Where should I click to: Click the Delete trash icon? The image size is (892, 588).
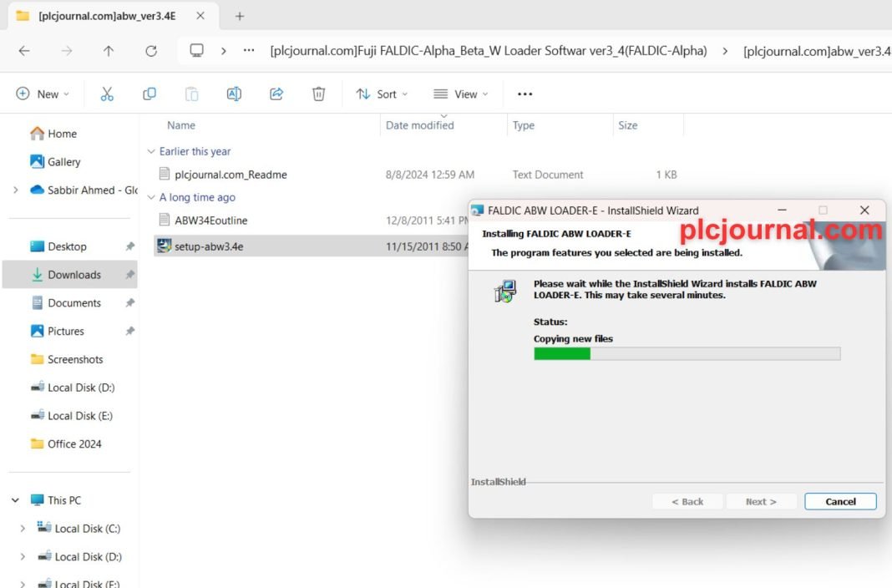[x=318, y=94]
